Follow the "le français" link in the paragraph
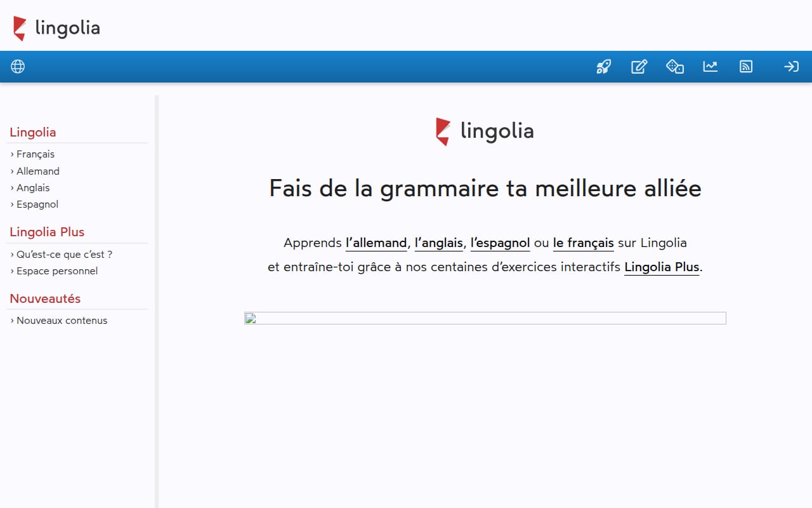 tap(584, 243)
